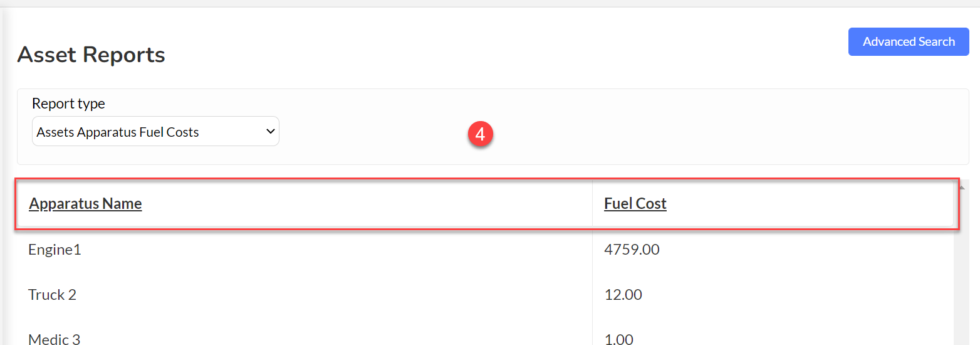Sort table by Apparatus Name header
This screenshot has height=345, width=980.
(x=85, y=204)
